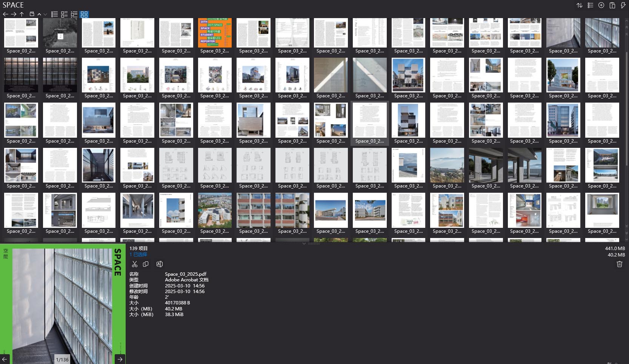The height and width of the screenshot is (364, 629).
Task: Click the lightning bolt quick actions icon
Action: (623, 5)
